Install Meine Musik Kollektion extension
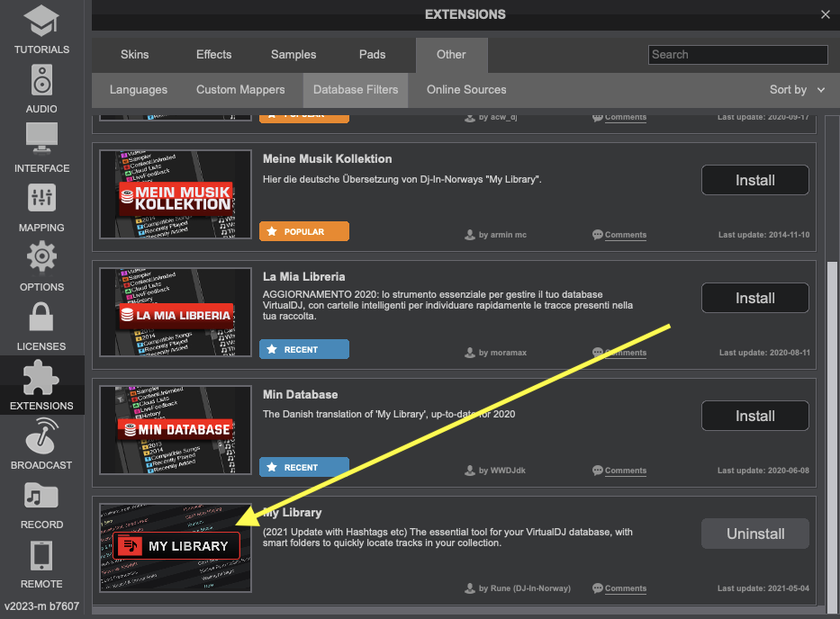The image size is (840, 619). [754, 180]
